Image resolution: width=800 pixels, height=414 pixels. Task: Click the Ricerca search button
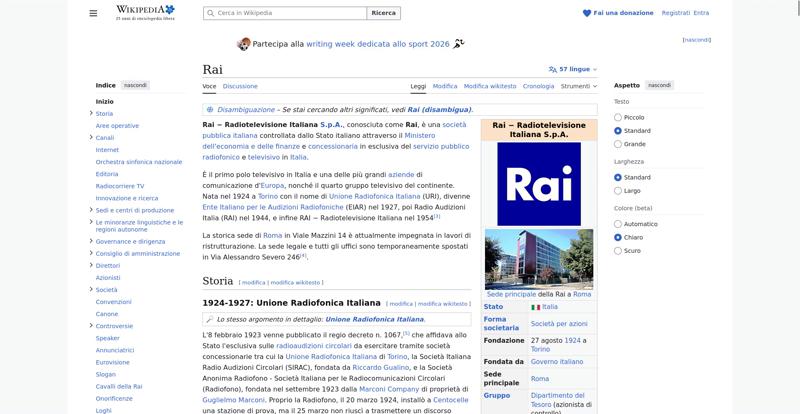click(383, 13)
